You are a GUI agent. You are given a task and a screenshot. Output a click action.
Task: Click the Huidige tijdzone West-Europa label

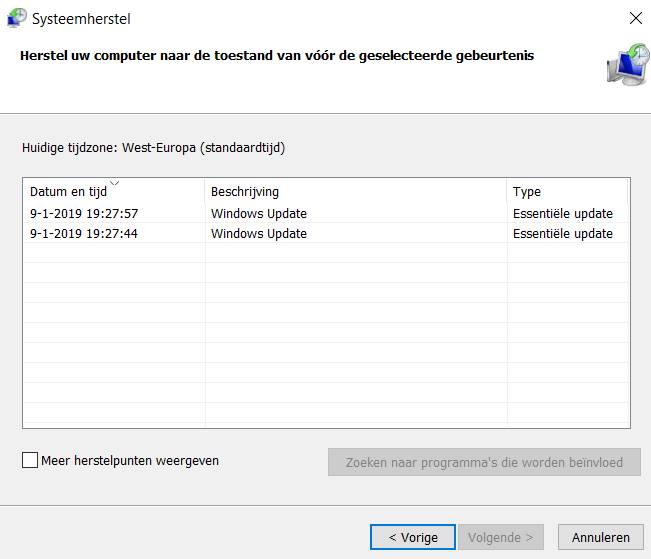click(x=154, y=148)
